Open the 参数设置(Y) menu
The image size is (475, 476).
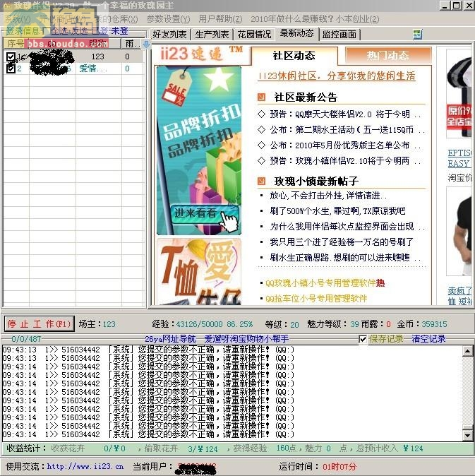click(169, 19)
